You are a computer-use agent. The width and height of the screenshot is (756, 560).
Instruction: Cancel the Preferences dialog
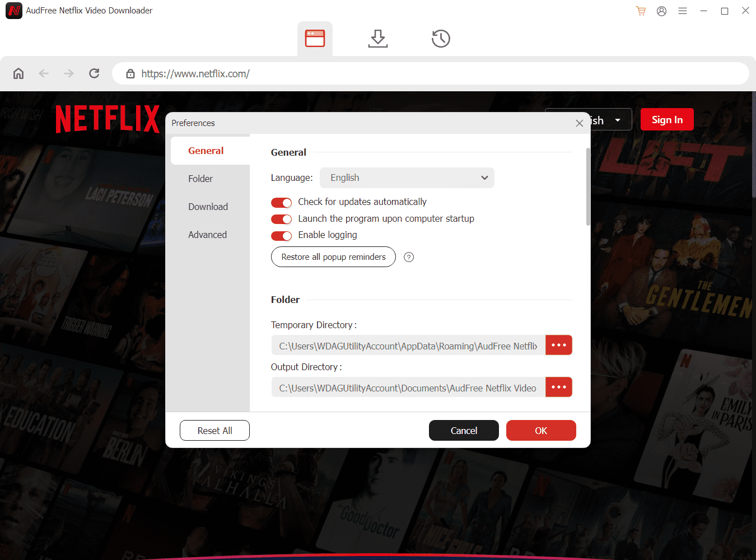[x=464, y=431]
